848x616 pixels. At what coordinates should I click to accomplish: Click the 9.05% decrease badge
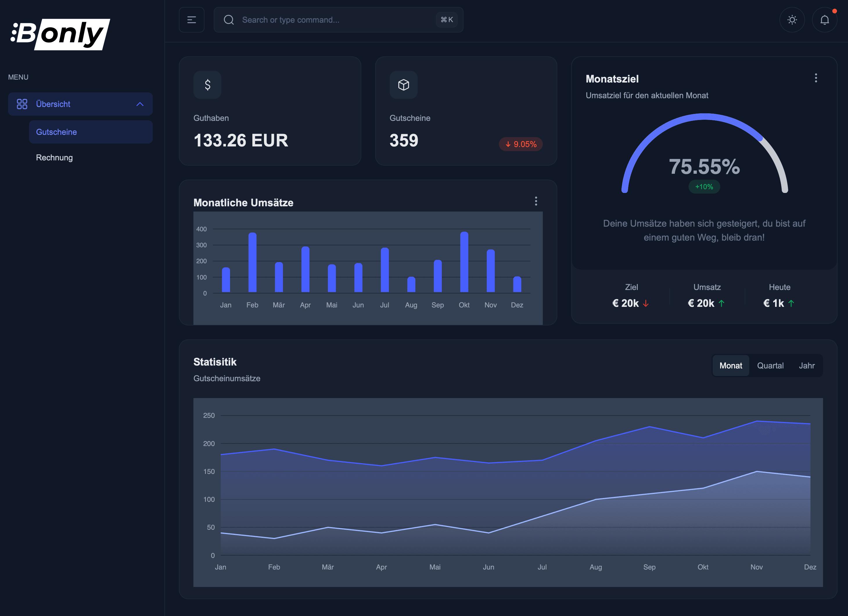pyautogui.click(x=520, y=144)
